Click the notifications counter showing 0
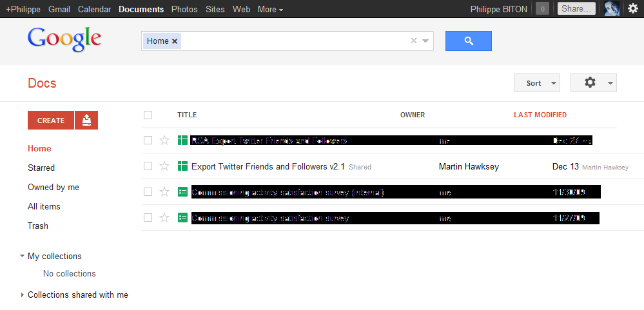 (542, 8)
